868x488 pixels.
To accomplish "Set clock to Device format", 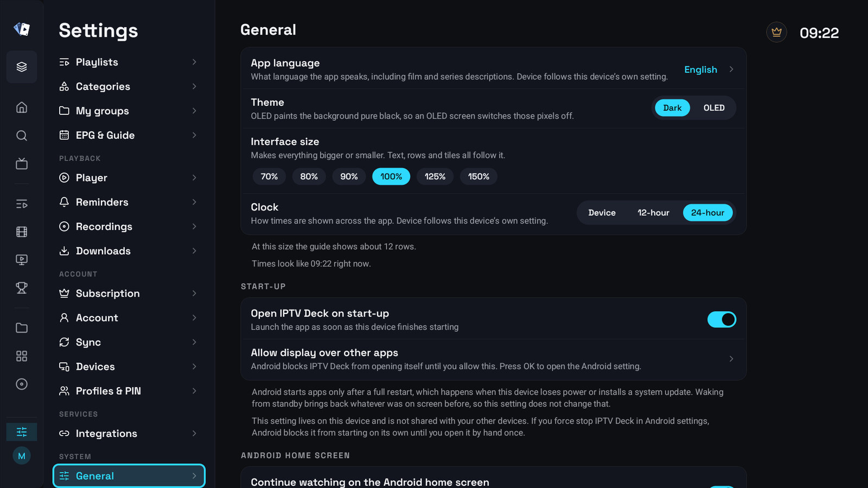I will [602, 213].
